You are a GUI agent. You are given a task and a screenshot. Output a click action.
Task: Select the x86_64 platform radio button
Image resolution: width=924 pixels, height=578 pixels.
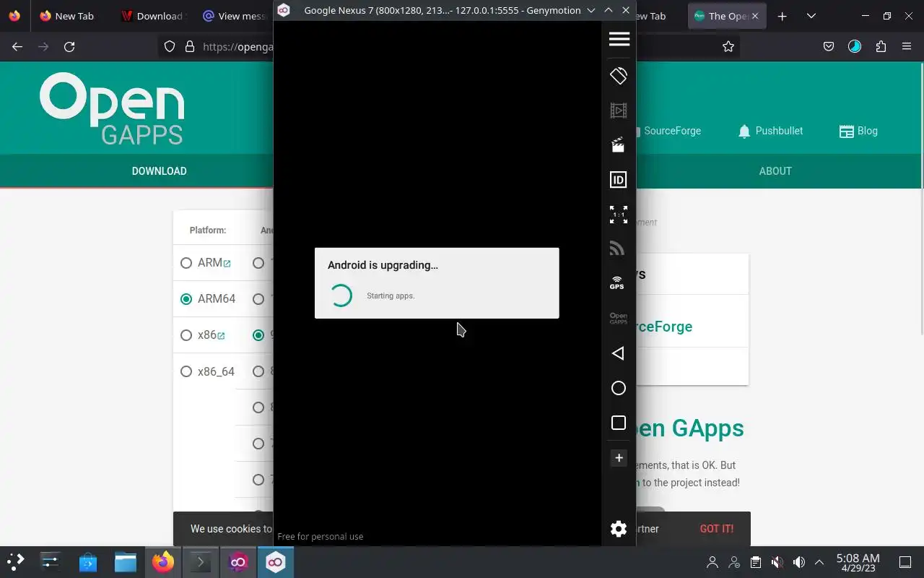186,371
